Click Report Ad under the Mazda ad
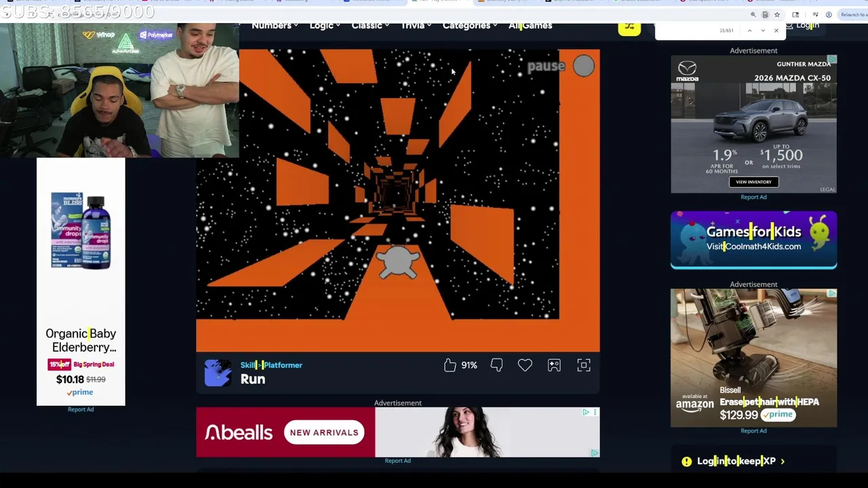This screenshot has height=488, width=868. click(x=753, y=197)
